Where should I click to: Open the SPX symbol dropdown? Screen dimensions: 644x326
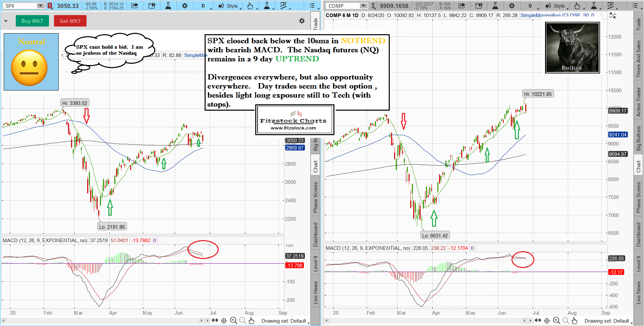(40, 6)
